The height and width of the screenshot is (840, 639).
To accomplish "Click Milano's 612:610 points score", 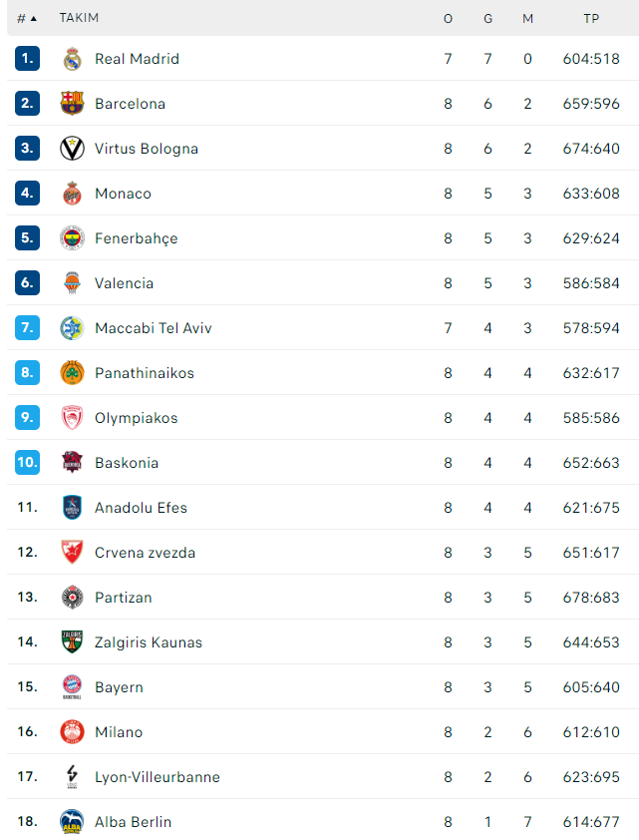I will (x=591, y=732).
